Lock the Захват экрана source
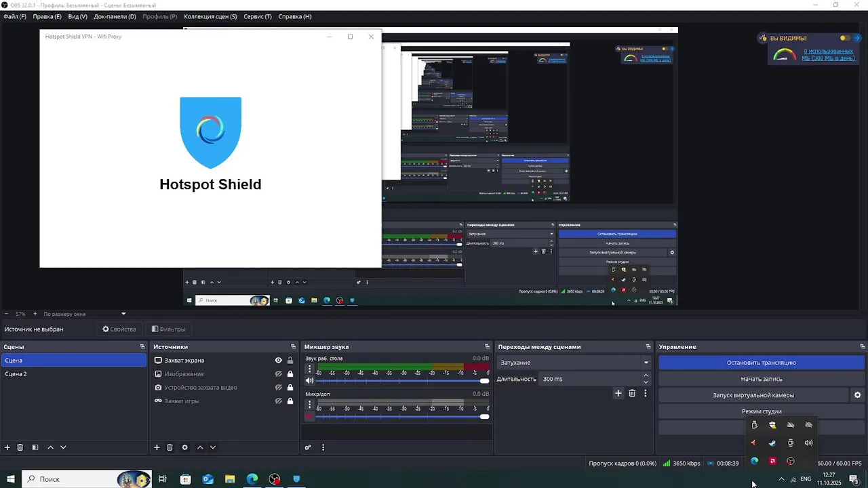 click(290, 361)
